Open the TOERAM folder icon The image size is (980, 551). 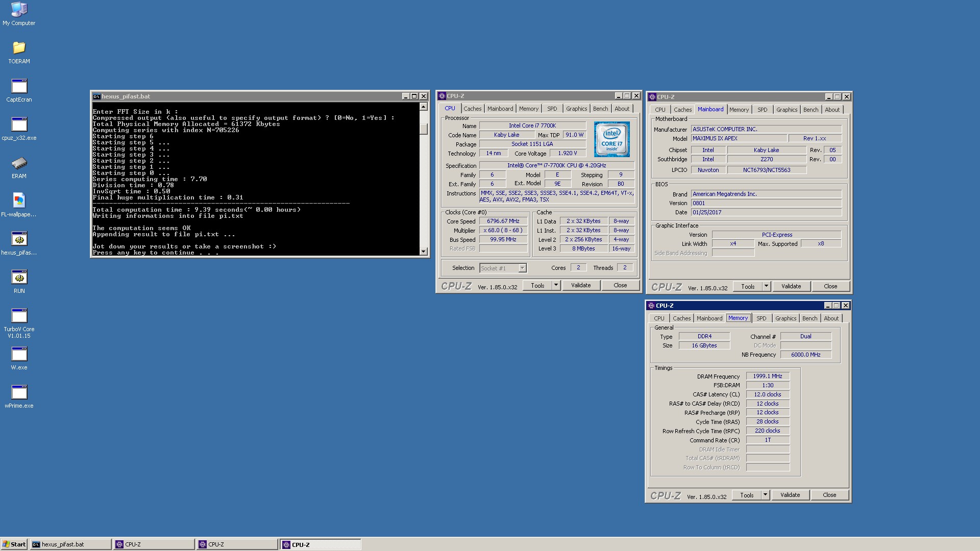point(19,52)
